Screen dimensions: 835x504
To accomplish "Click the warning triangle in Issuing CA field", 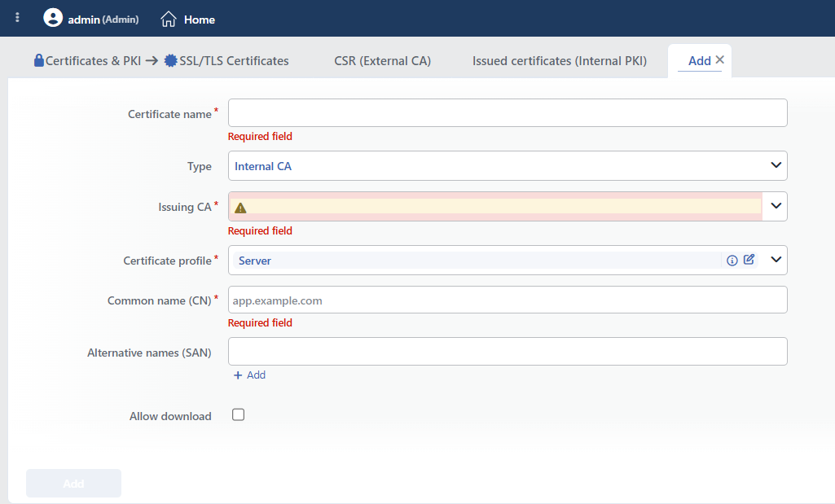I will coord(240,208).
